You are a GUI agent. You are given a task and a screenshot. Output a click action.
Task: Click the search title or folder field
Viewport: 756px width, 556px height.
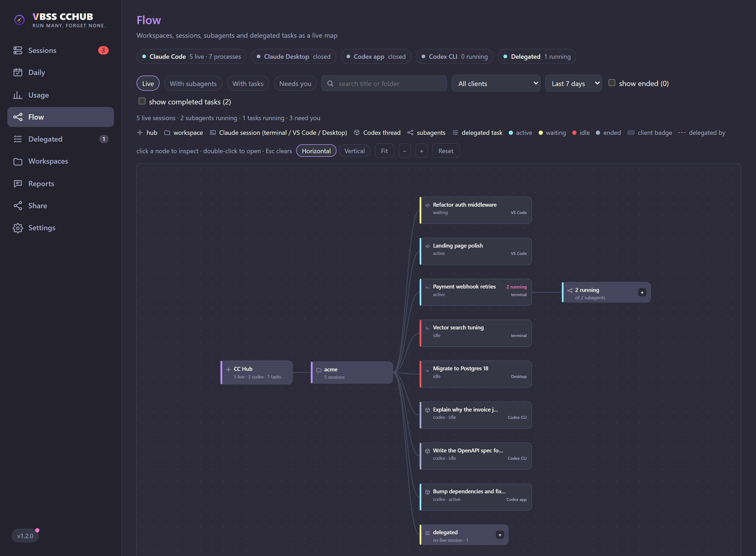click(x=384, y=83)
